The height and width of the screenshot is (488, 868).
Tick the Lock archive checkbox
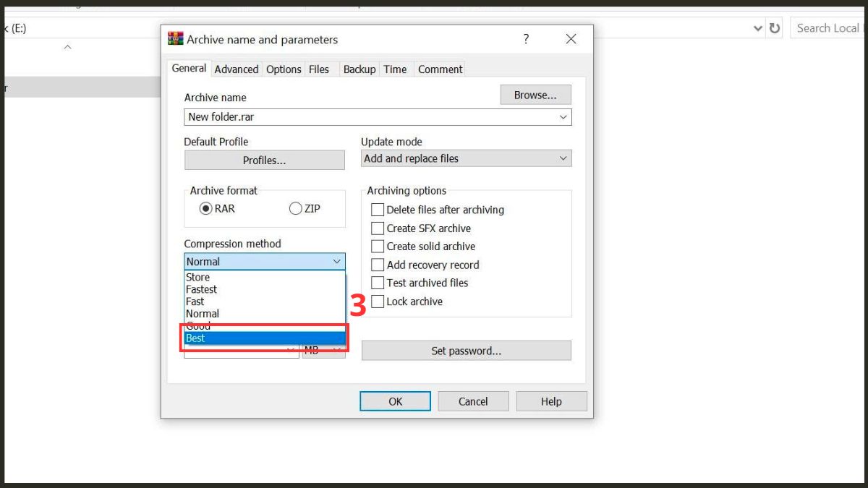(x=377, y=301)
